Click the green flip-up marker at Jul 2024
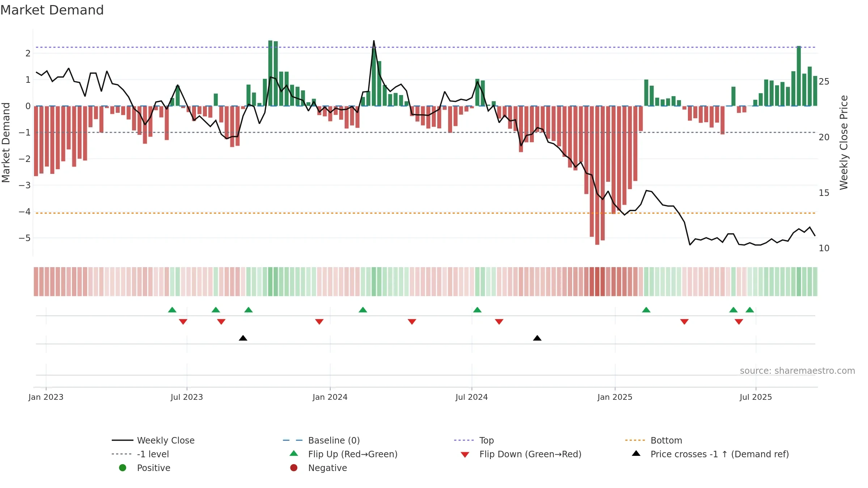Image resolution: width=868 pixels, height=488 pixels. (x=477, y=310)
